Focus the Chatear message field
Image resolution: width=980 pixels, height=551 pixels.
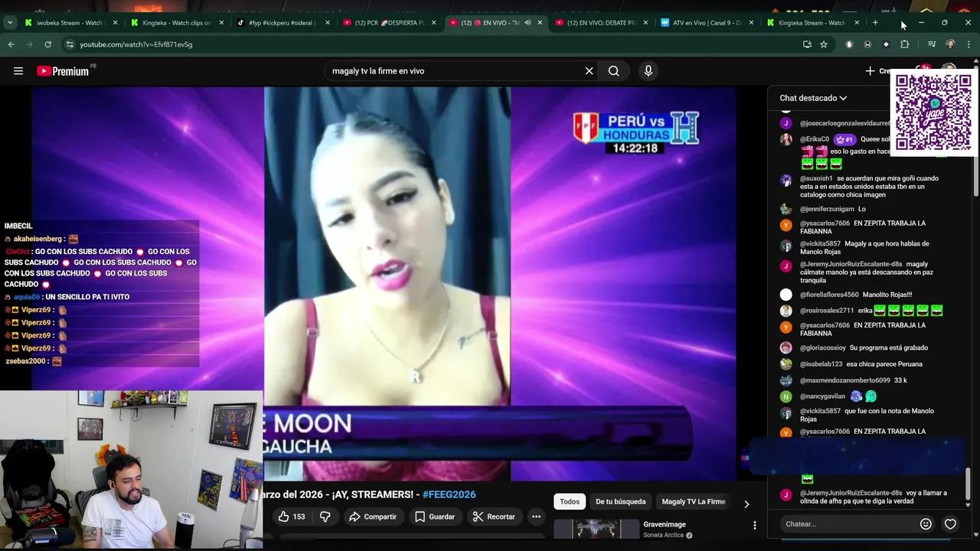click(x=848, y=524)
